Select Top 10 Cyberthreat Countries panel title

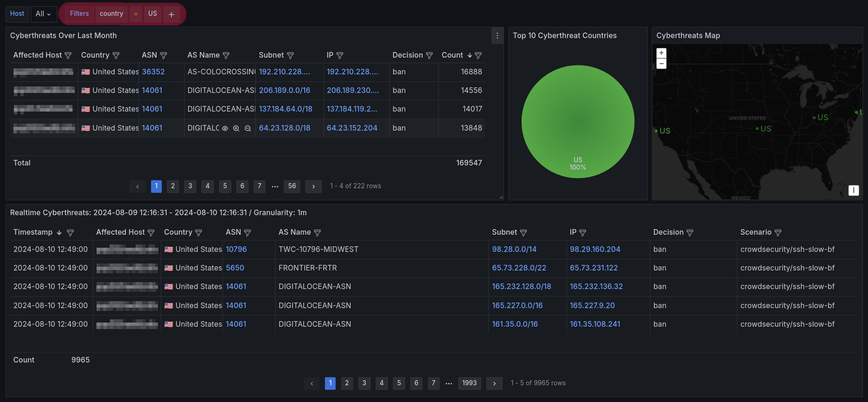[x=565, y=36]
